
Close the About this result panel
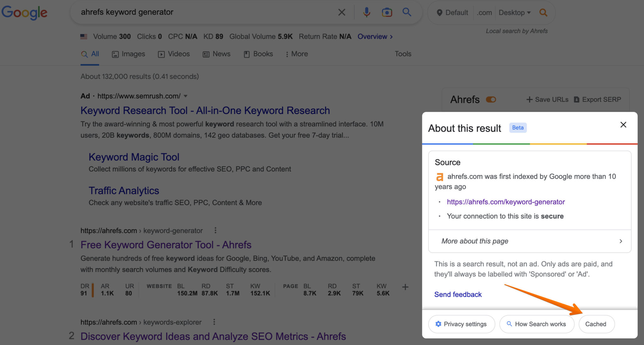click(x=623, y=125)
